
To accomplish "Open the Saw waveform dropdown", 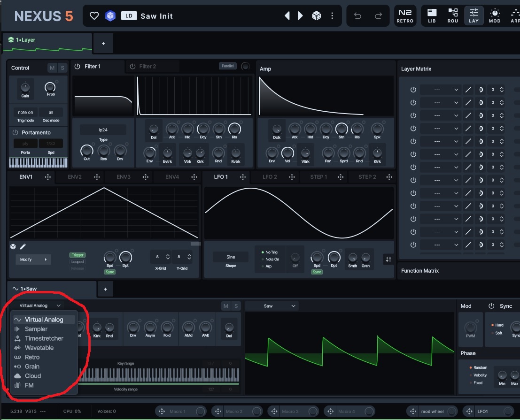I will click(x=272, y=306).
